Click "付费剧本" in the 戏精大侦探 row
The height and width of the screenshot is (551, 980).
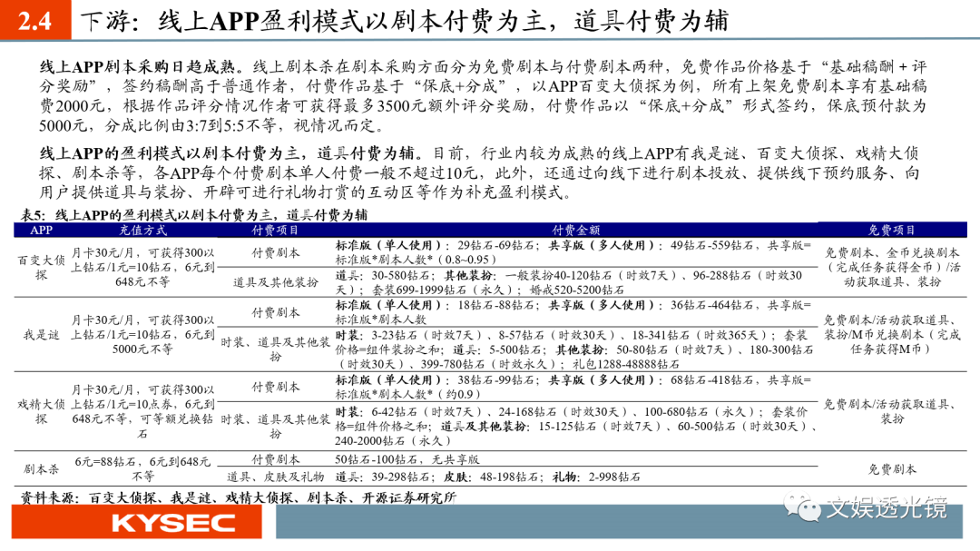coord(275,387)
